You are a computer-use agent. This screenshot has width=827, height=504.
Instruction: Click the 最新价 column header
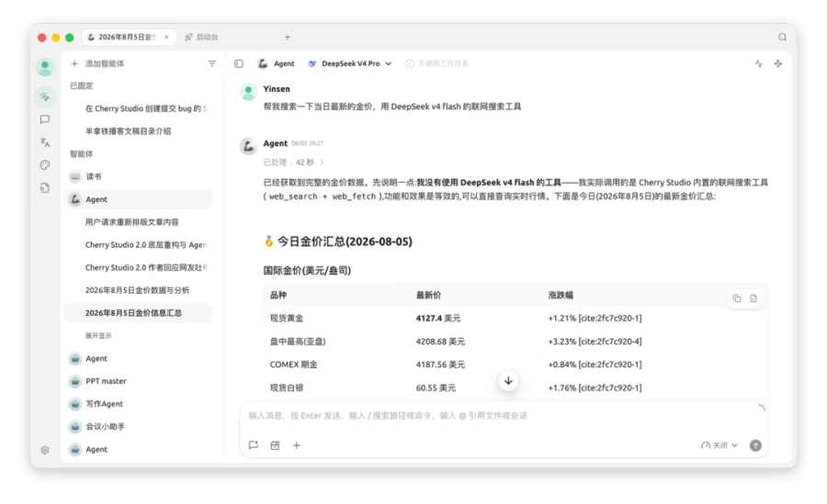tap(428, 296)
